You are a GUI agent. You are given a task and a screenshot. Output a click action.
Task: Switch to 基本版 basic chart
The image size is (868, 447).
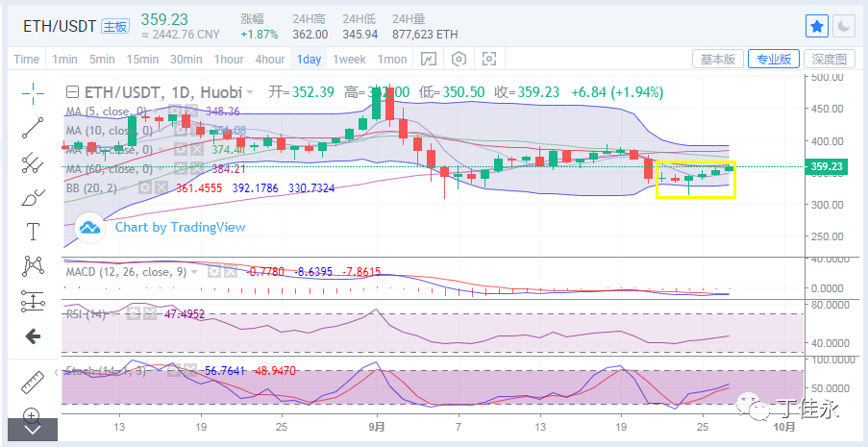point(718,60)
